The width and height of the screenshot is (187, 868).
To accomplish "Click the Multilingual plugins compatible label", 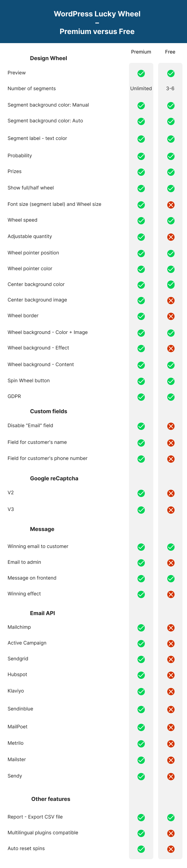I will coord(43,832).
